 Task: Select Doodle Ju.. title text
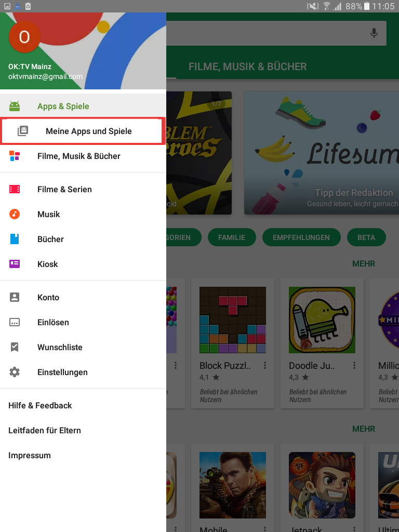click(x=312, y=365)
